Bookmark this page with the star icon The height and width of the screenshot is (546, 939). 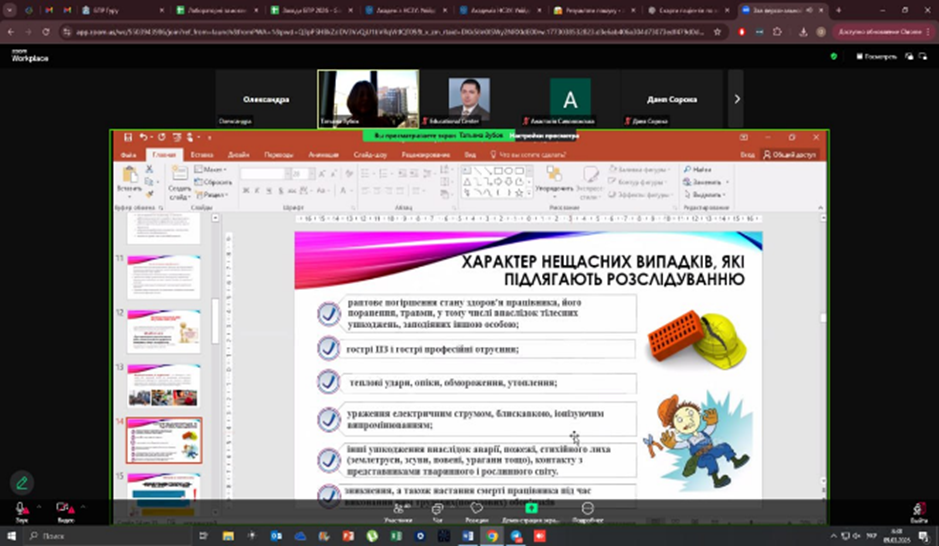pyautogui.click(x=717, y=32)
